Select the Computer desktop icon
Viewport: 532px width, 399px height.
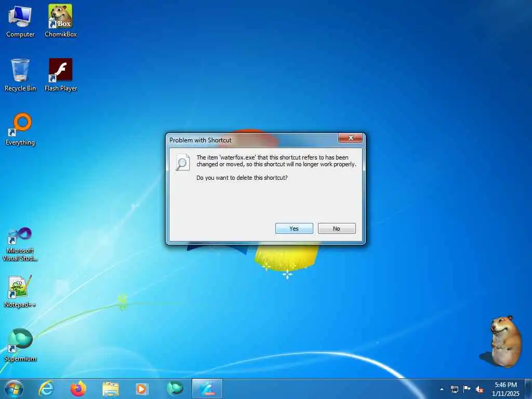[x=20, y=21]
